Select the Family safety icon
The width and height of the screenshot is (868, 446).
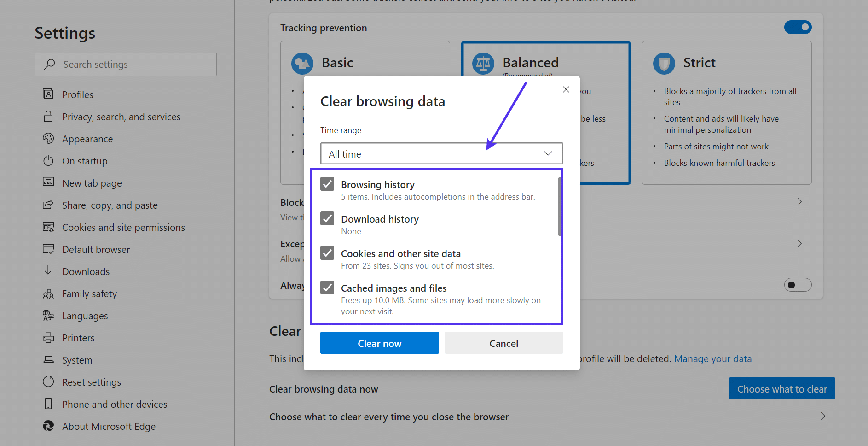coord(49,293)
